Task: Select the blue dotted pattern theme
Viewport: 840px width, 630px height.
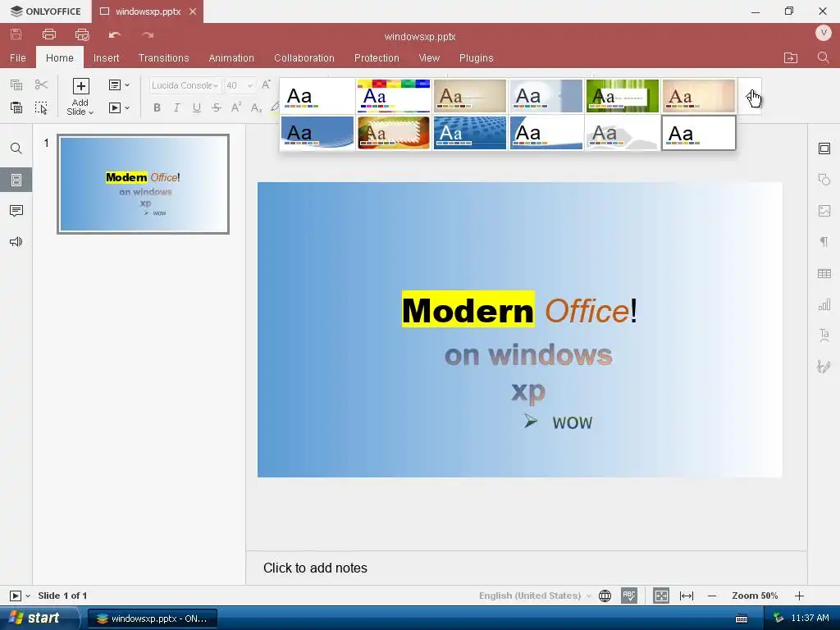Action: coord(470,133)
